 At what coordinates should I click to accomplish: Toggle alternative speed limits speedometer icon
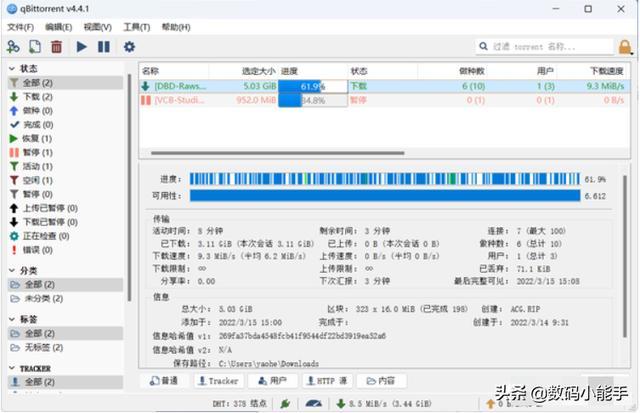pos(313,404)
